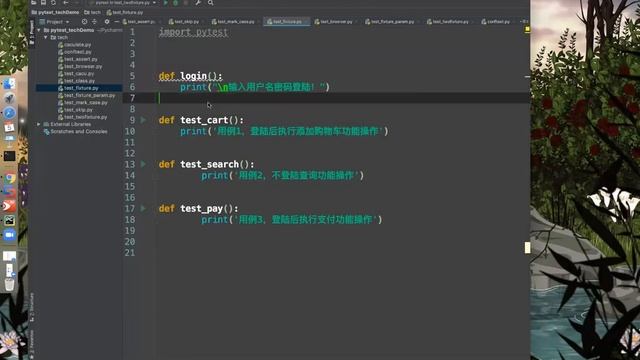Collapse the pytest_techDemo root folder

click(39, 30)
